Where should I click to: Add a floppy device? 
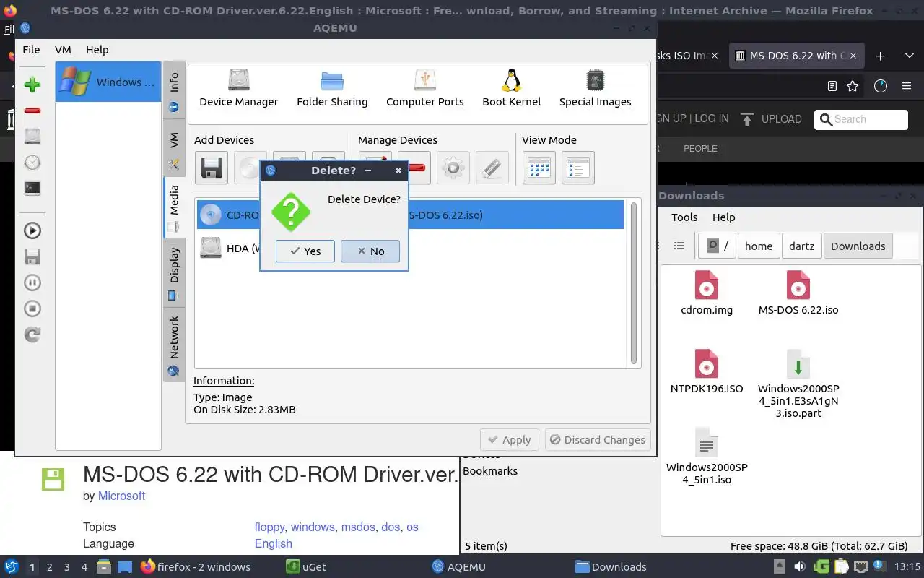(x=211, y=168)
